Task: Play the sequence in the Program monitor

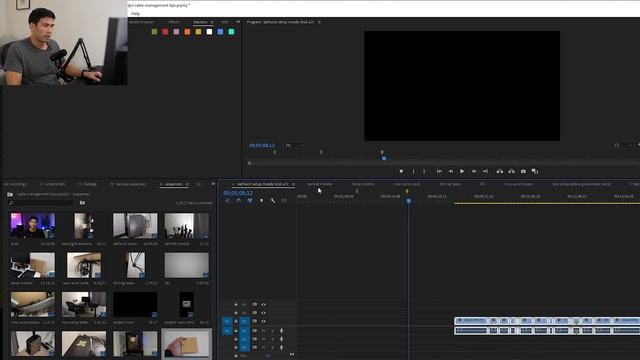Action: [x=462, y=171]
